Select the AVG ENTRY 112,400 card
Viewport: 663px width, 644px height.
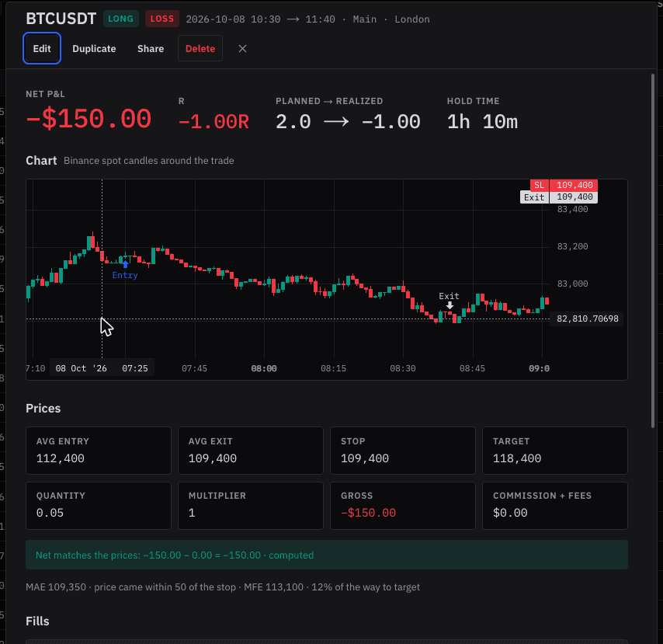[x=99, y=451]
